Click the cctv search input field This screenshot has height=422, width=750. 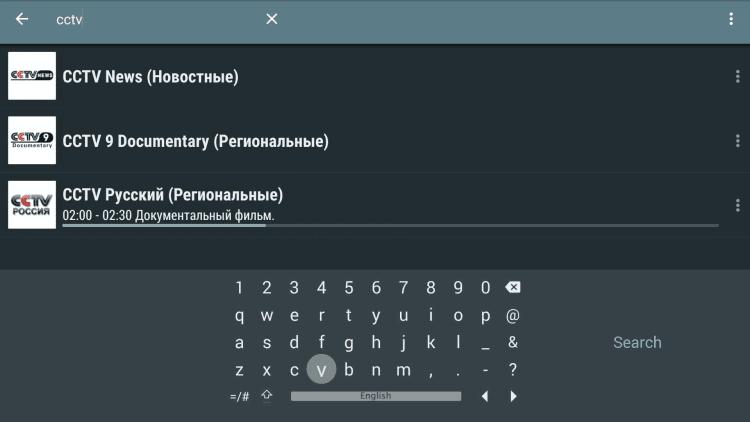coord(150,19)
